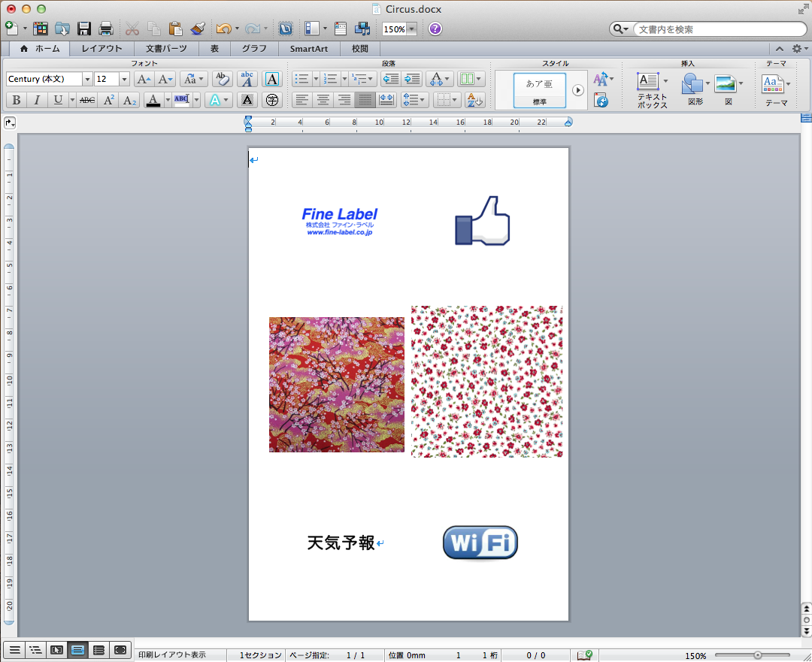Select the Fine Label logo image

pyautogui.click(x=340, y=222)
